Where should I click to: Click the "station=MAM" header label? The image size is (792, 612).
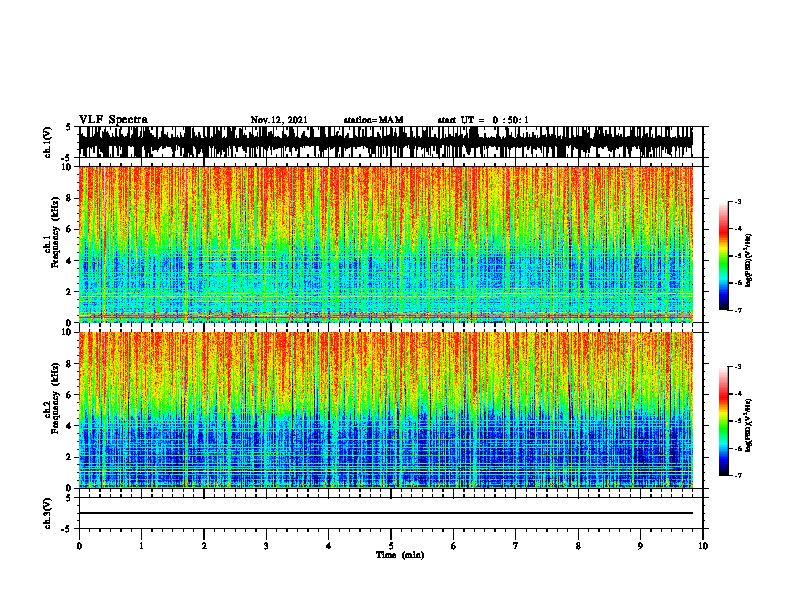tap(373, 120)
